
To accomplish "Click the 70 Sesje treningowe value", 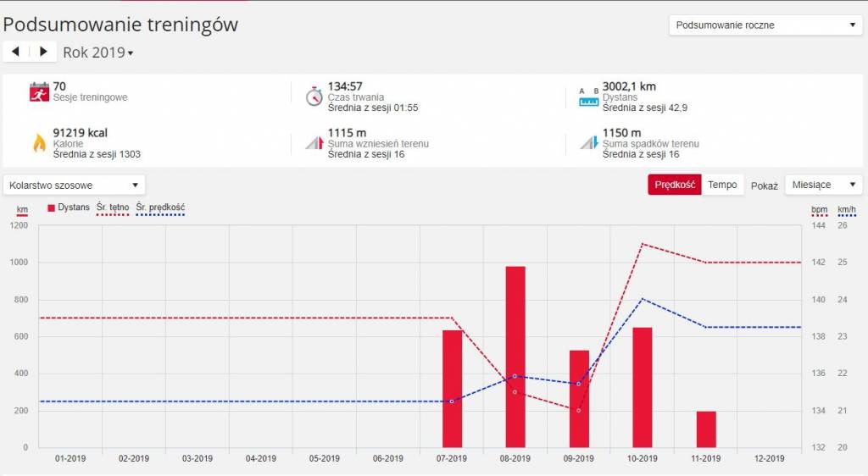I will point(59,86).
